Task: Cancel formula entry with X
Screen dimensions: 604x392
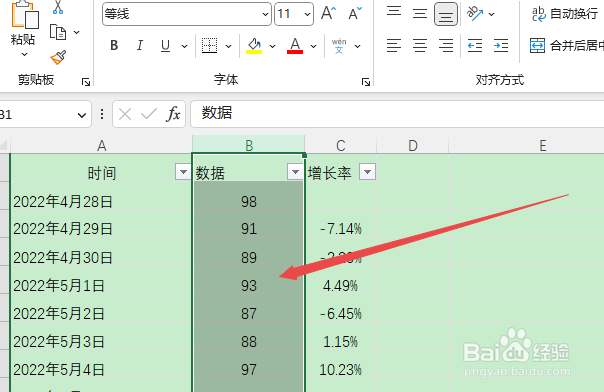Action: 125,114
